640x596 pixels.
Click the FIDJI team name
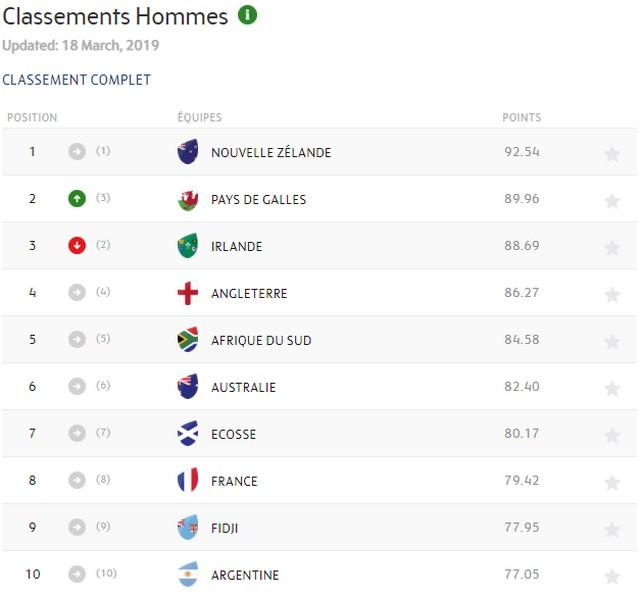pyautogui.click(x=224, y=528)
